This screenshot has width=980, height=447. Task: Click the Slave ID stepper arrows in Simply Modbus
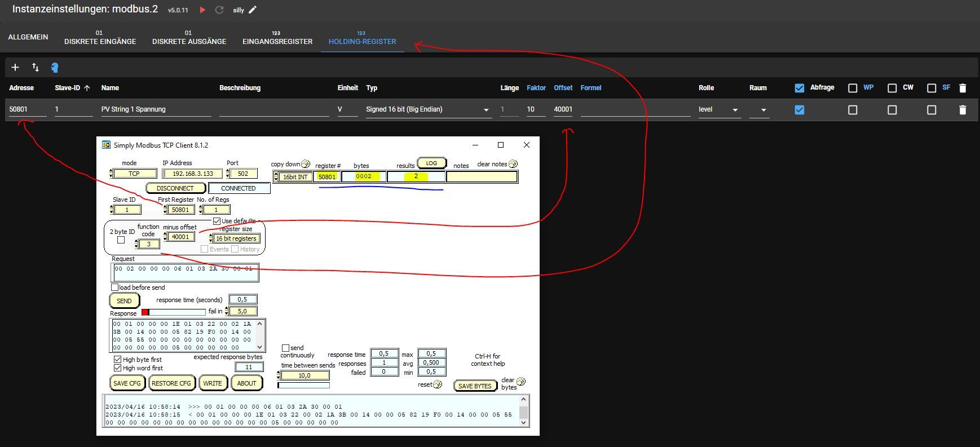(x=112, y=210)
